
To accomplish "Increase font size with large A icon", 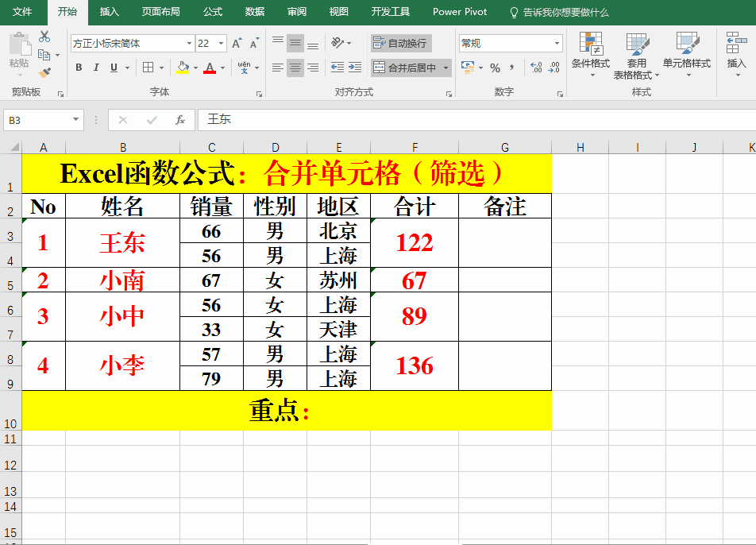I will click(x=237, y=44).
